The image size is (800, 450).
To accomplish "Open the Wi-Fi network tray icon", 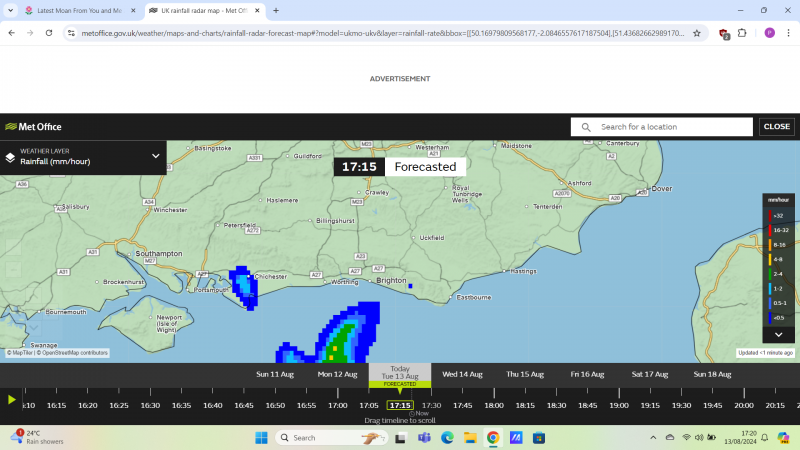I will pos(687,437).
